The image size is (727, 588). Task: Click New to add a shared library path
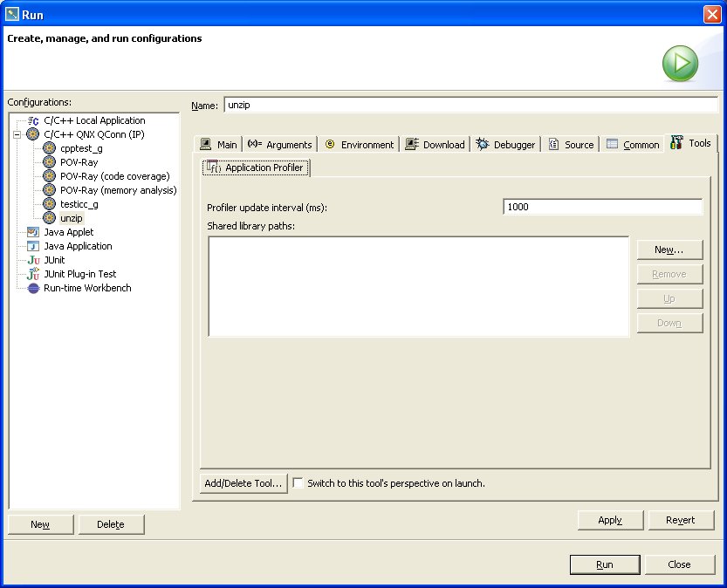click(669, 250)
